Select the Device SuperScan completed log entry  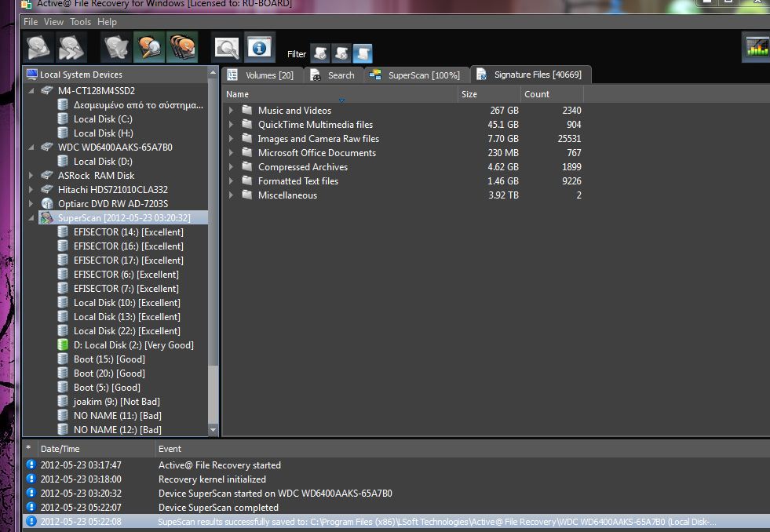click(x=396, y=508)
